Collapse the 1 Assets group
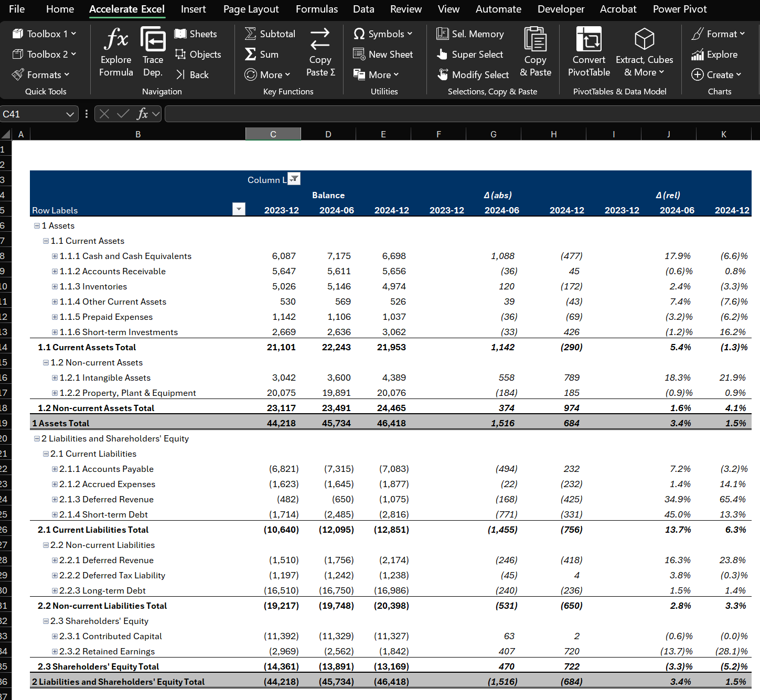Image resolution: width=760 pixels, height=700 pixels. [x=37, y=226]
